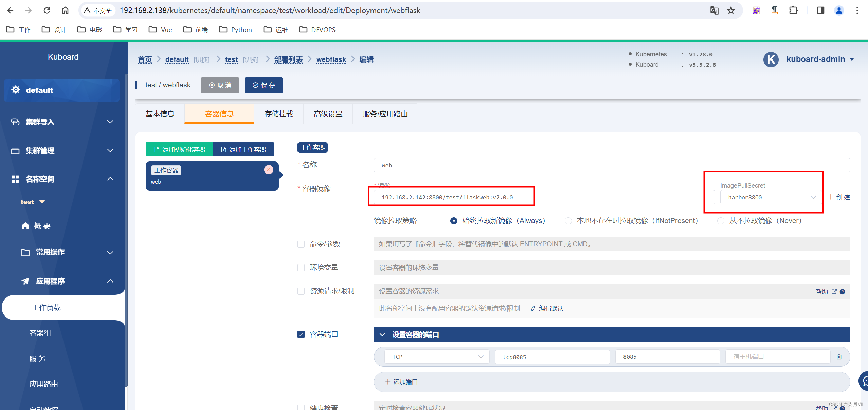Switch to the 高级设置 tab
Viewport: 868px width, 410px height.
(x=328, y=114)
